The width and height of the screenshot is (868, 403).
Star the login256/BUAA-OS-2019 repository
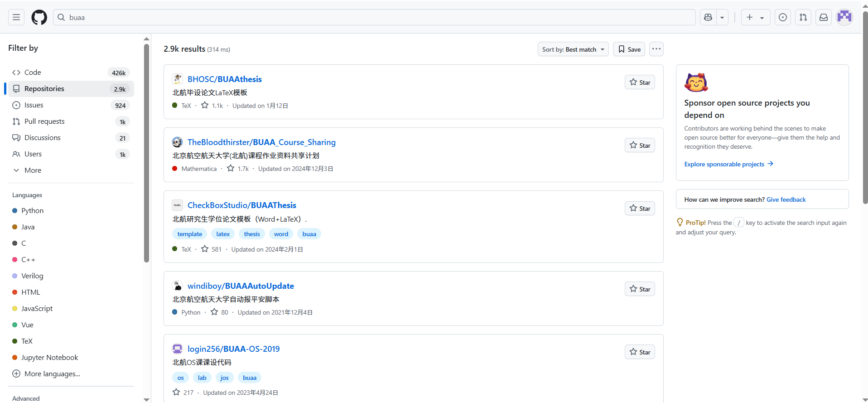(640, 352)
